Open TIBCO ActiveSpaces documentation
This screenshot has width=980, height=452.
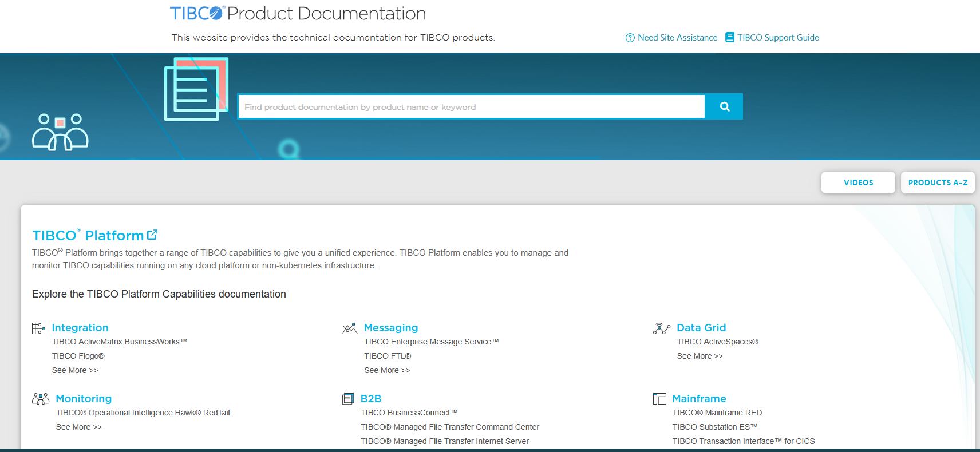click(718, 342)
